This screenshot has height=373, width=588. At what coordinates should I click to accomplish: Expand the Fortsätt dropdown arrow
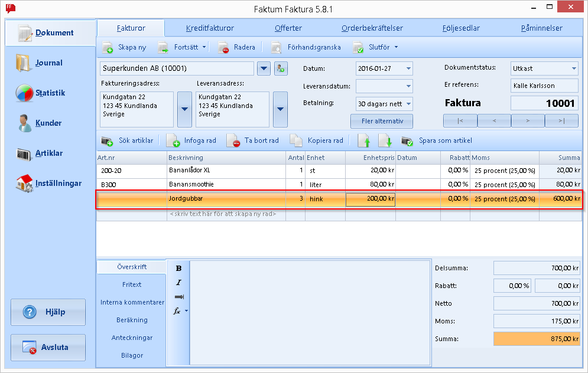(x=204, y=48)
